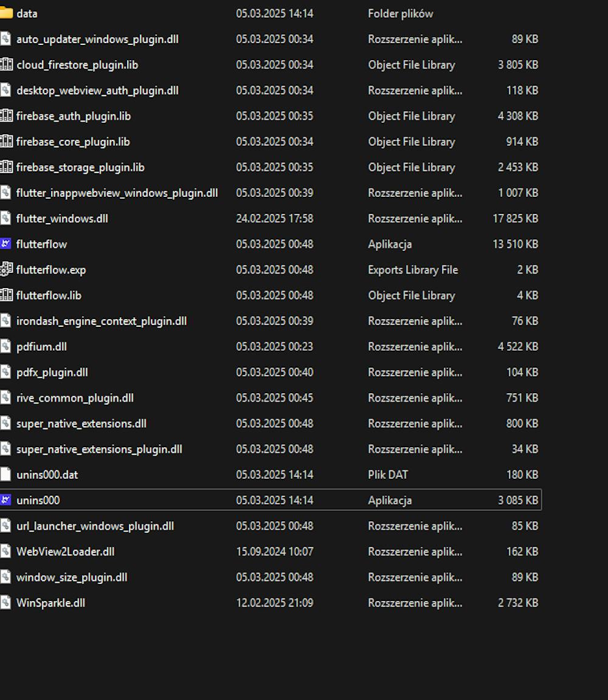This screenshot has width=608, height=700.
Task: Click the window_size_plugin.dll file icon
Action: coord(5,577)
